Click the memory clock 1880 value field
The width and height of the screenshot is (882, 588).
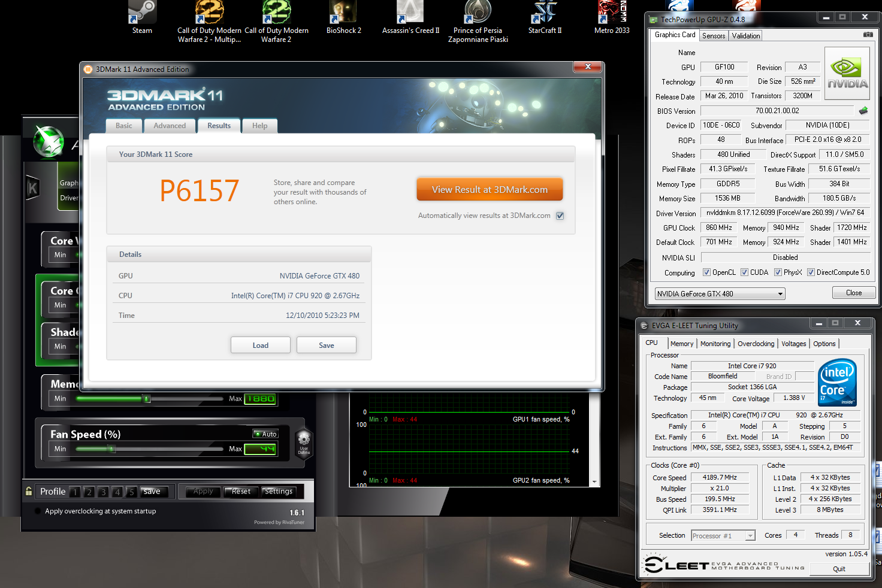[260, 399]
